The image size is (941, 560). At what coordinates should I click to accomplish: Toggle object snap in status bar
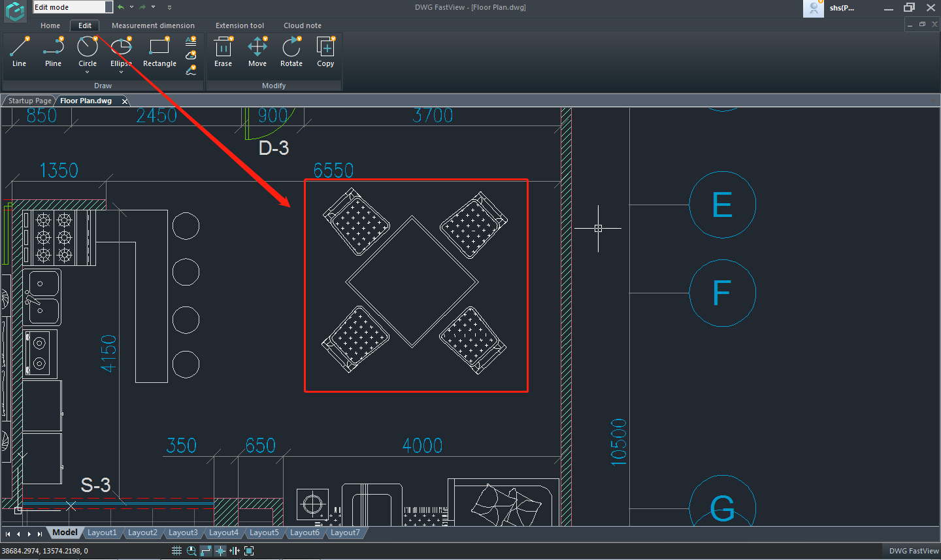click(x=220, y=551)
